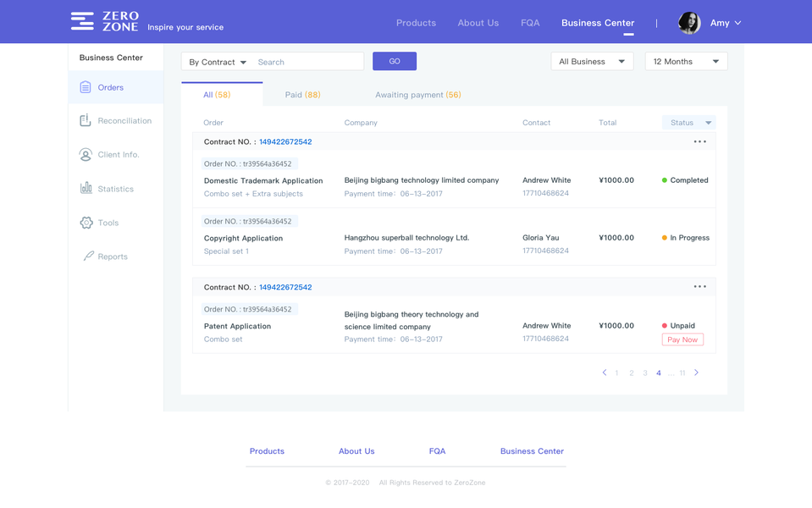Go to page 1 in pagination
This screenshot has width=812, height=508.
616,373
